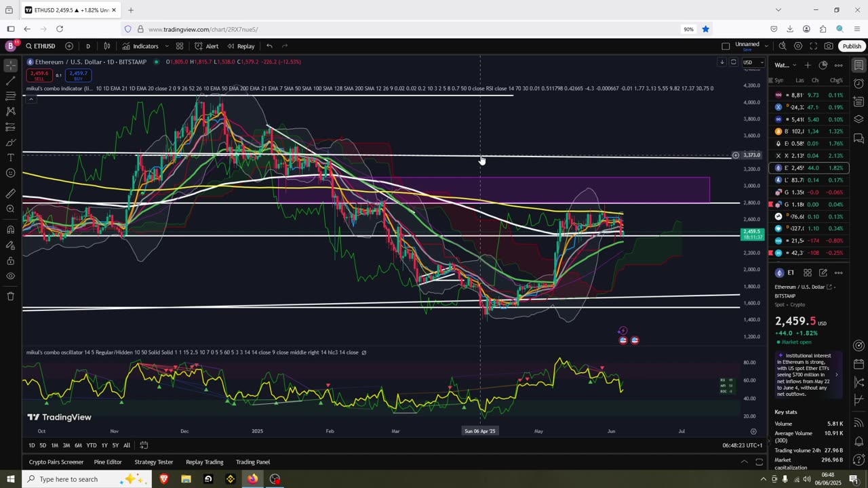Viewport: 868px width, 488px height.
Task: Open the Pine Editor tab
Action: tap(108, 462)
